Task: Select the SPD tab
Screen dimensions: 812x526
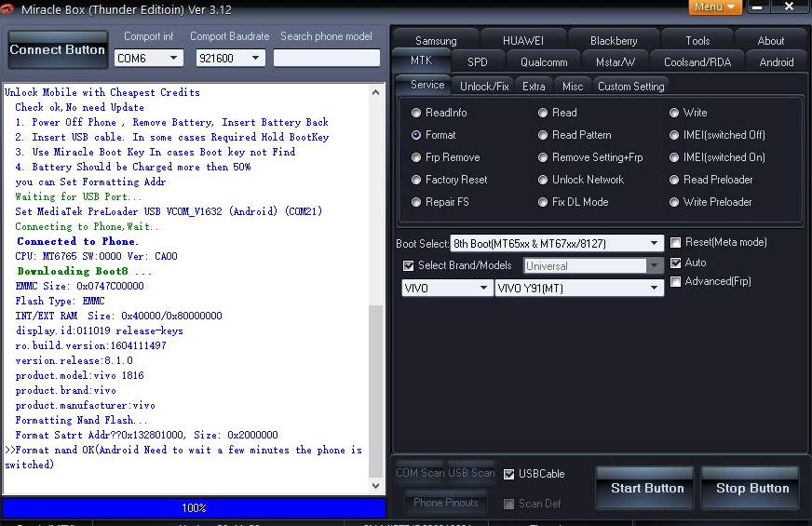Action: coord(477,62)
